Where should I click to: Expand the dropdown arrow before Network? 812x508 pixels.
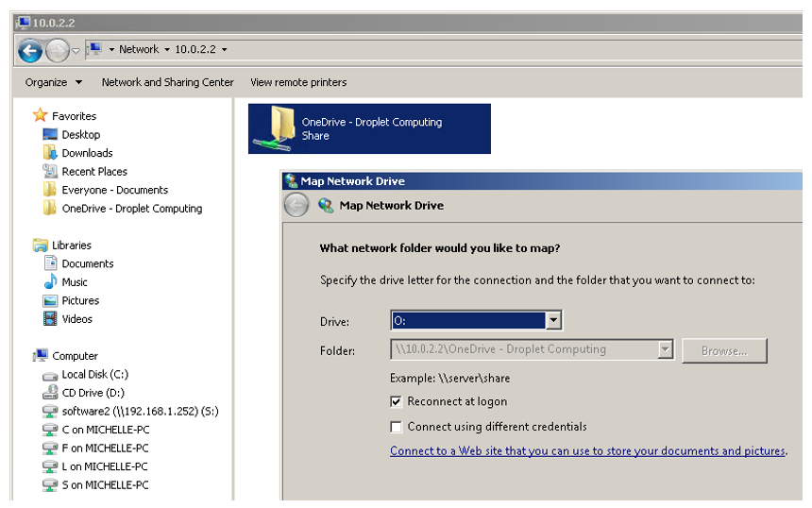coord(111,50)
